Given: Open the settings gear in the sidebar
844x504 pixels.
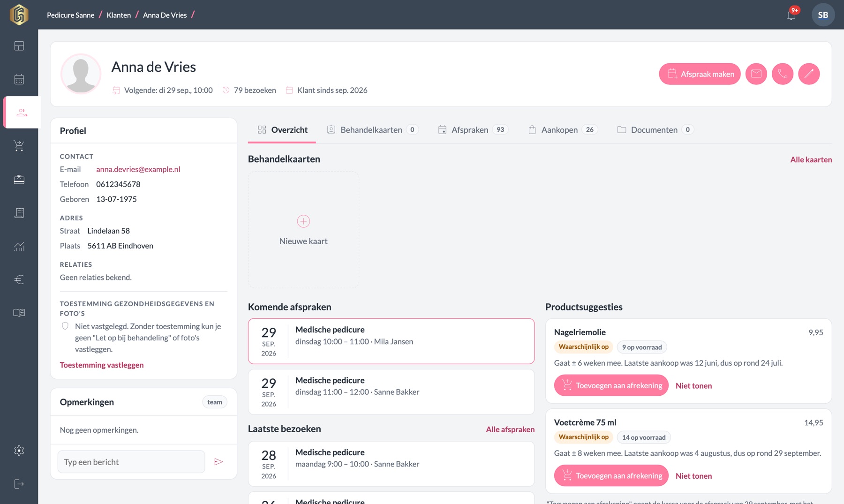Looking at the screenshot, I should coord(19,451).
